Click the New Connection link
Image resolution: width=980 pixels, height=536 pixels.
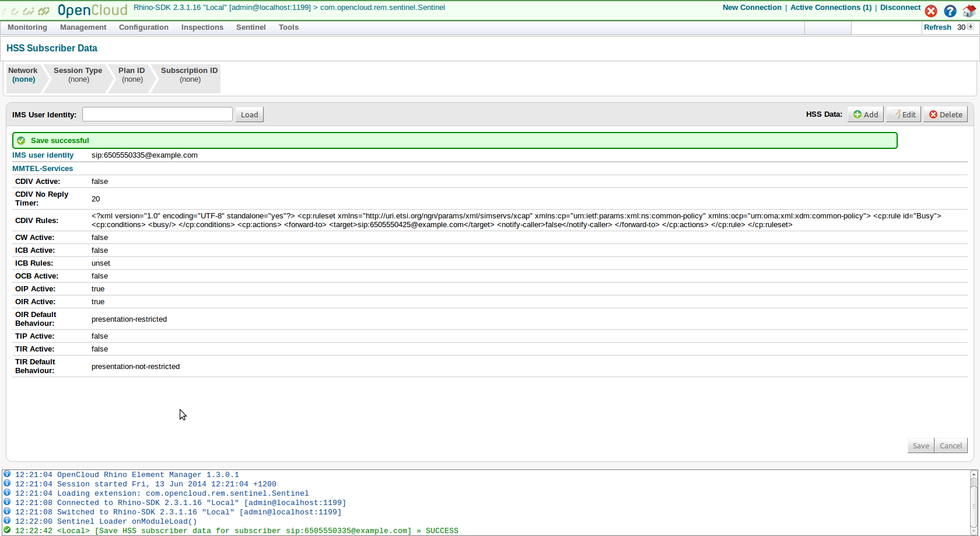click(x=751, y=8)
